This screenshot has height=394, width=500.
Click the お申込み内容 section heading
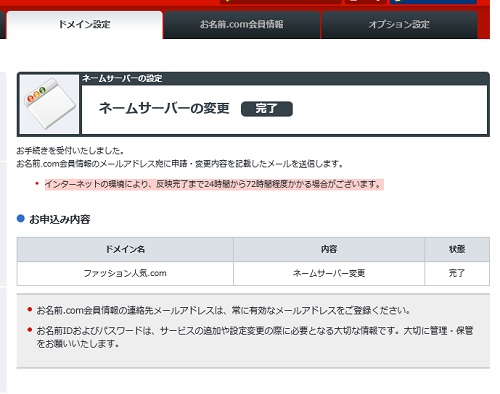[60, 219]
